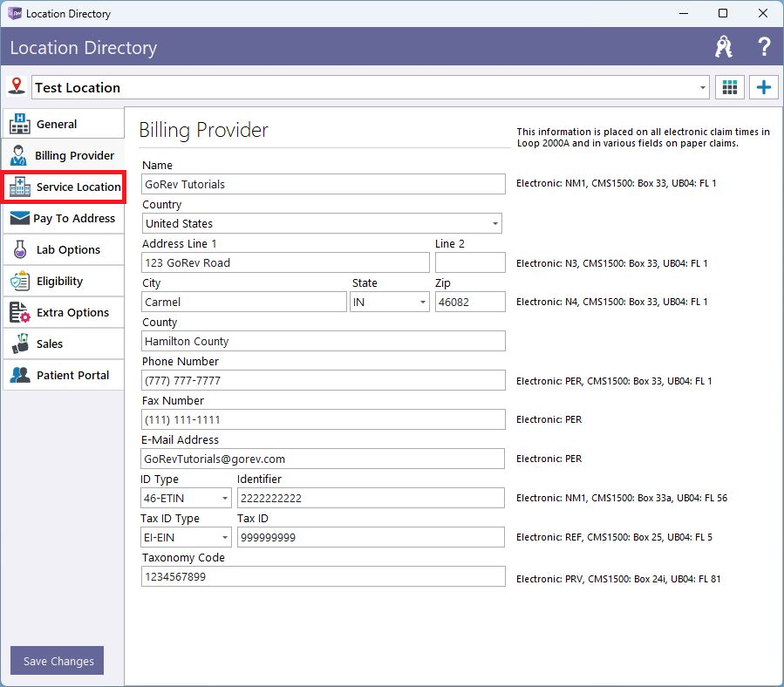Open the Eligibility tab
784x687 pixels.
(64, 281)
